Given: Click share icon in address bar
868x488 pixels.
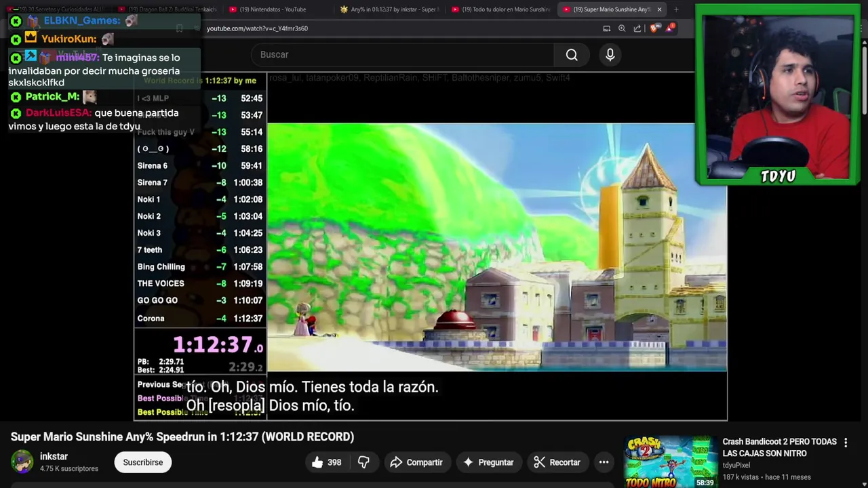Looking at the screenshot, I should (637, 28).
